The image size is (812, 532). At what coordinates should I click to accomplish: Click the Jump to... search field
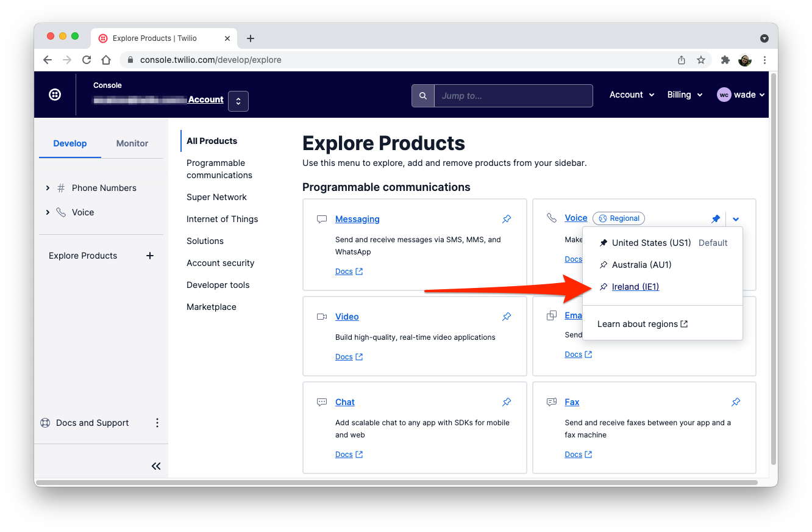pos(514,96)
